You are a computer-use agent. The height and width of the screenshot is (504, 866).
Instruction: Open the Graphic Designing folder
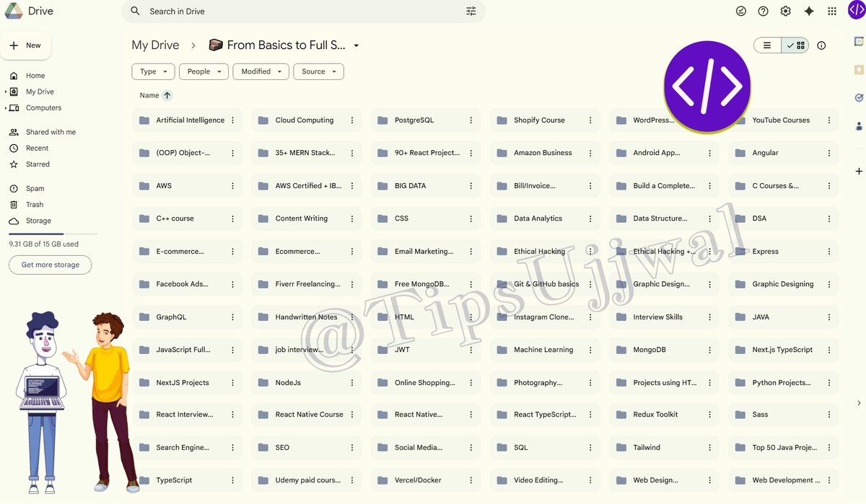pos(783,284)
